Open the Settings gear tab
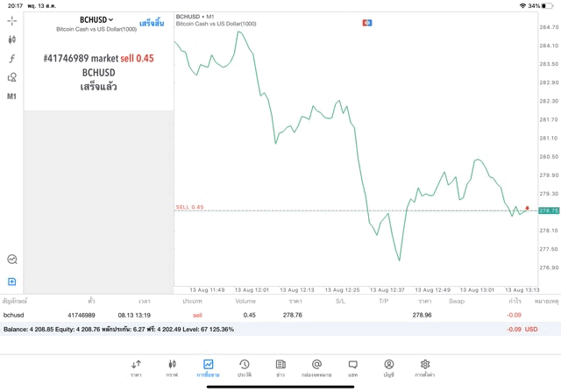This screenshot has width=561, height=392. [425, 367]
